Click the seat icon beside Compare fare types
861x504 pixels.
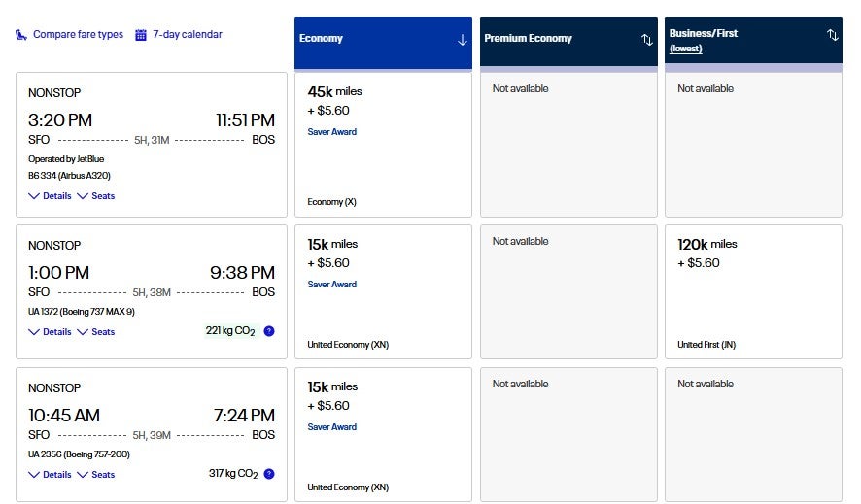(20, 35)
